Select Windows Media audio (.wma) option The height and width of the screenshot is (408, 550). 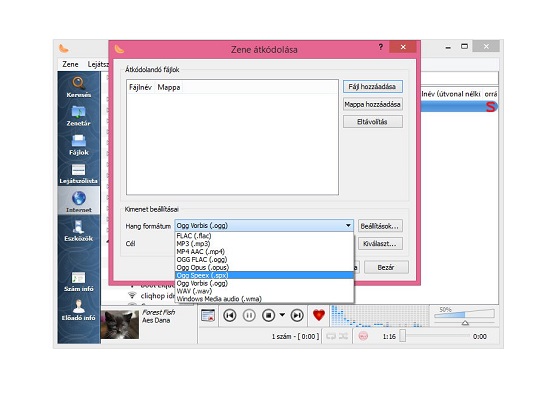264,299
